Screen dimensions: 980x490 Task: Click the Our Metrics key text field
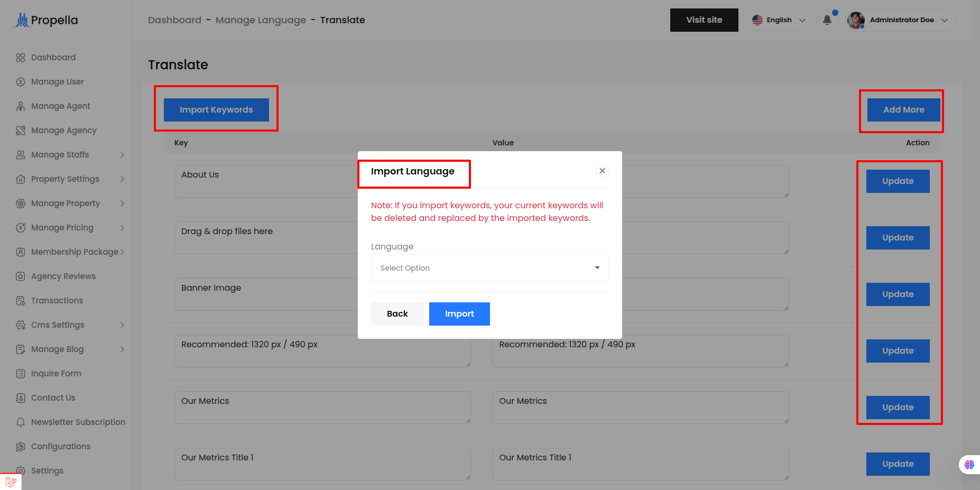pos(322,408)
